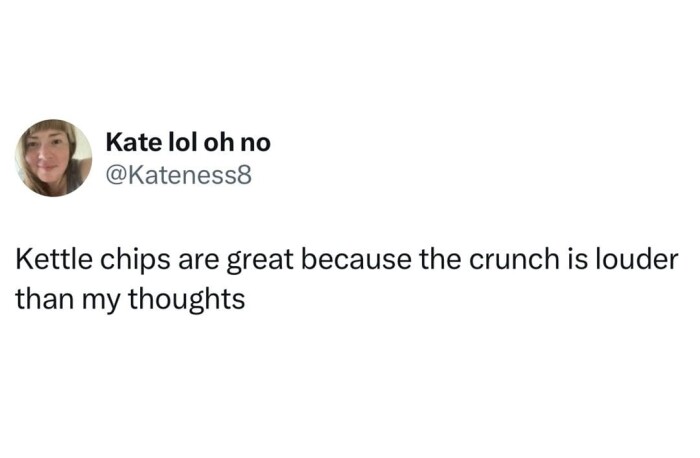The height and width of the screenshot is (458, 700).
Task: Click the word "my" in the tweet
Action: pos(96,301)
